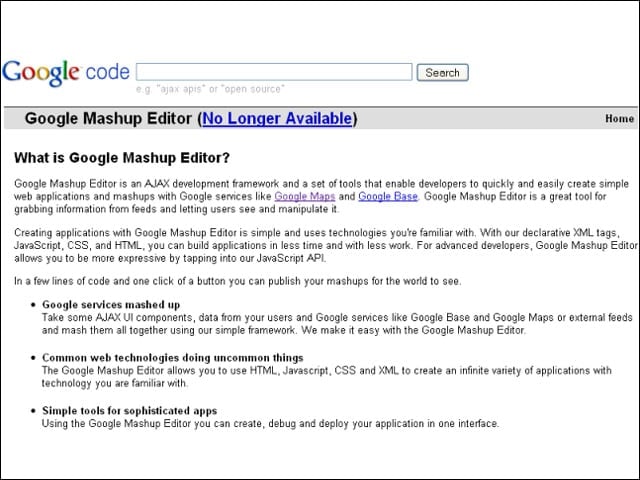Click the heading What is Google Mashup Editor?
The image size is (640, 480).
(x=122, y=158)
